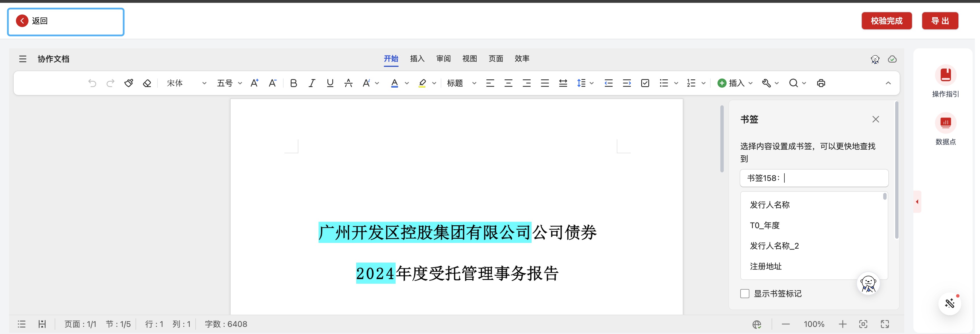Open the hamburger menu beside 协作文档
Screen dimensions: 980x334
[22, 59]
